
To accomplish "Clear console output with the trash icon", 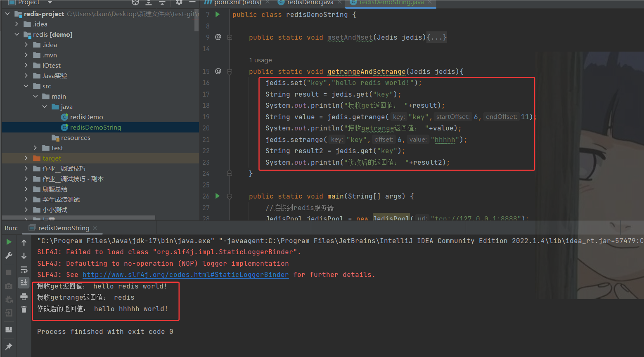I will (x=24, y=309).
